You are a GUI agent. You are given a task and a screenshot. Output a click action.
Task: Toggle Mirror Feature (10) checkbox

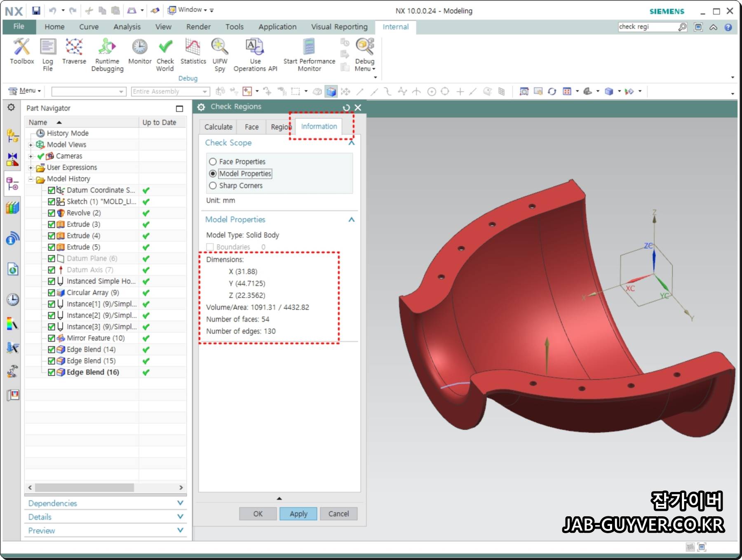(52, 338)
